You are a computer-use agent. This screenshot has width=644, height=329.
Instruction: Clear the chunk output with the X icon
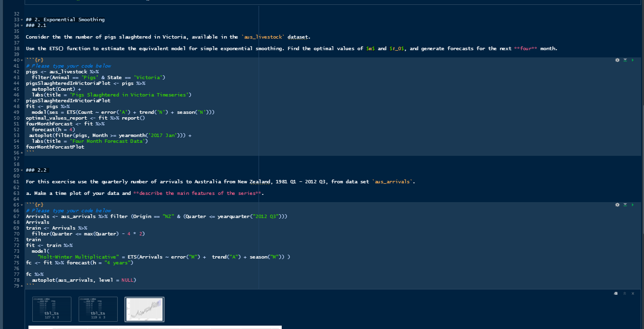click(632, 293)
